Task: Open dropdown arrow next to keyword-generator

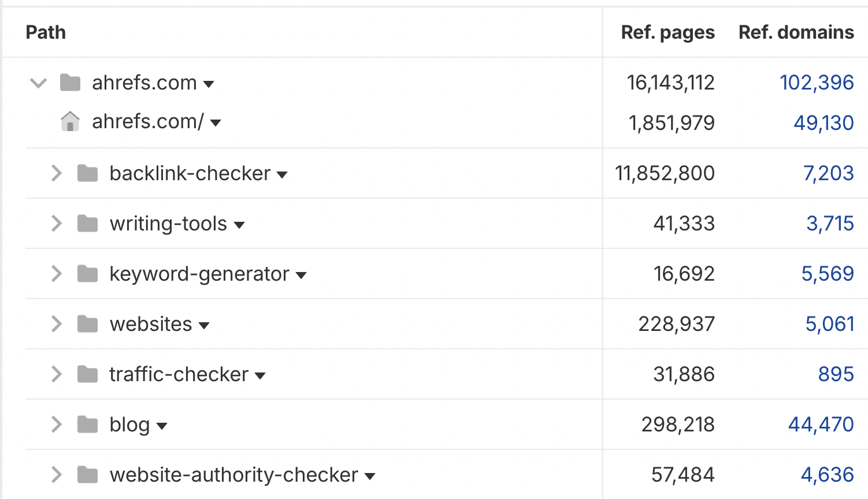Action: [x=301, y=275]
